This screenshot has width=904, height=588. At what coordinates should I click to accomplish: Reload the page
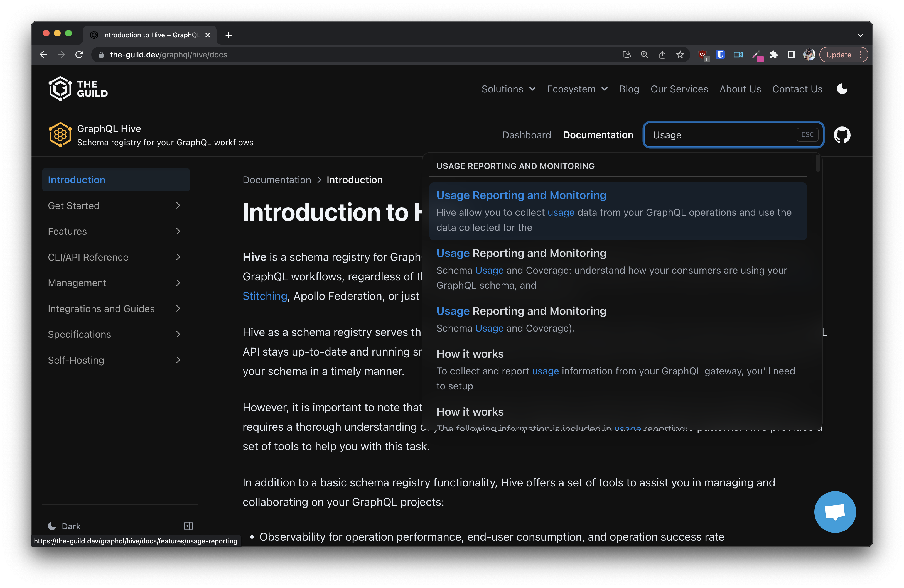tap(79, 54)
